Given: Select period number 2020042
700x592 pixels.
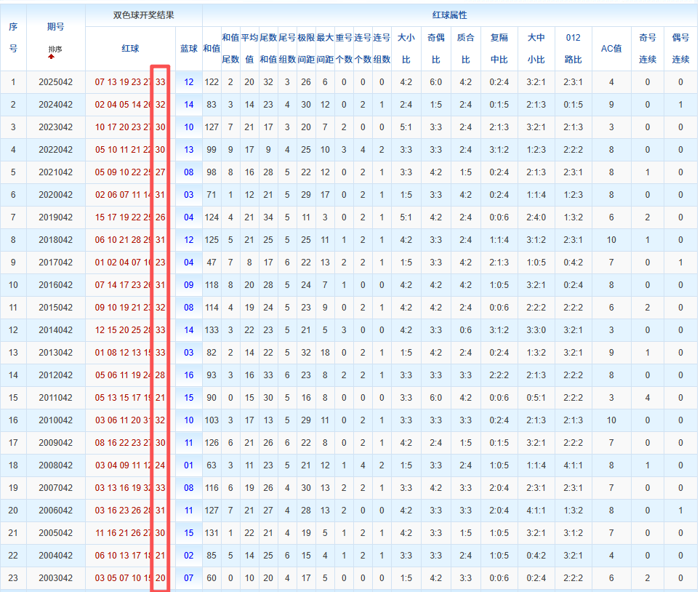Looking at the screenshot, I should point(55,195).
